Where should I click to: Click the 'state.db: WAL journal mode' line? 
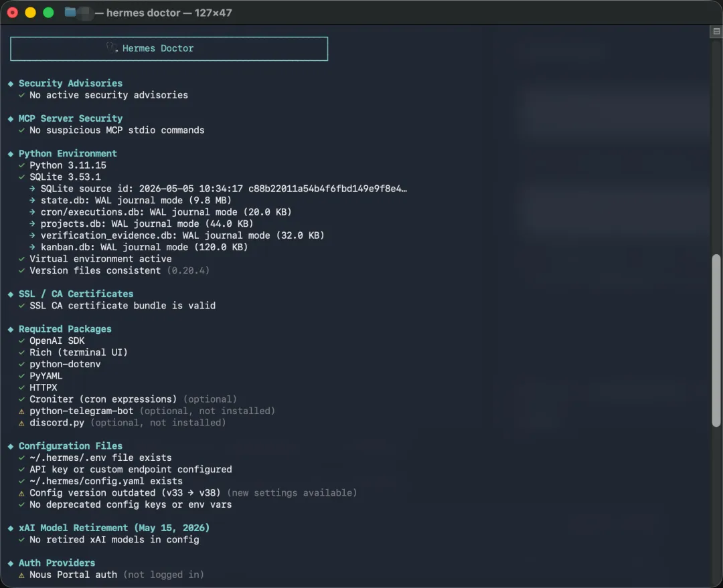(x=136, y=201)
